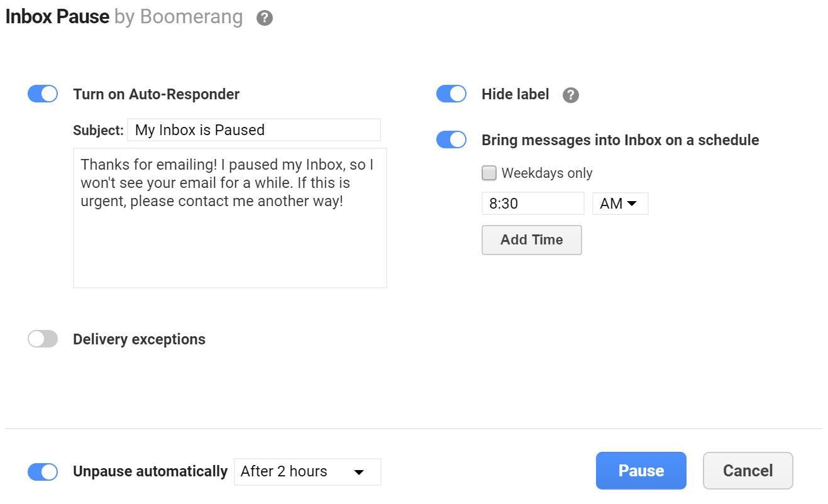Open the AM/PM dropdown
828x504 pixels.
tap(620, 204)
